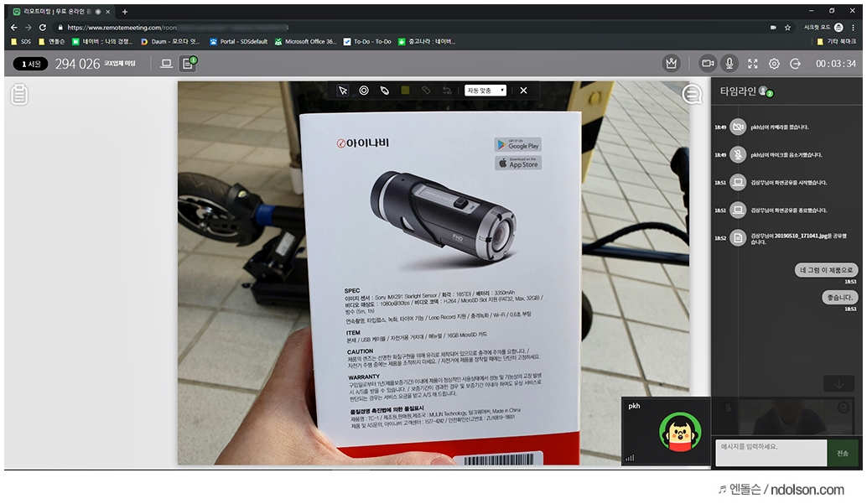Jump to newest with down arrow button
Image resolution: width=867 pixels, height=504 pixels.
click(x=838, y=383)
